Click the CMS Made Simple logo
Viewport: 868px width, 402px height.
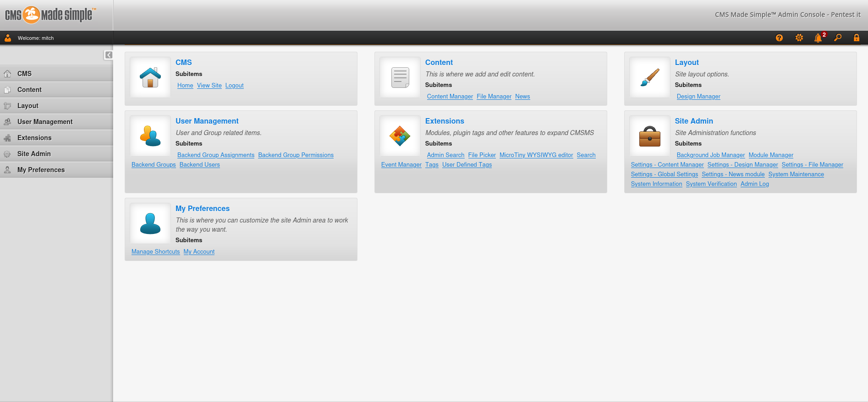click(x=50, y=15)
